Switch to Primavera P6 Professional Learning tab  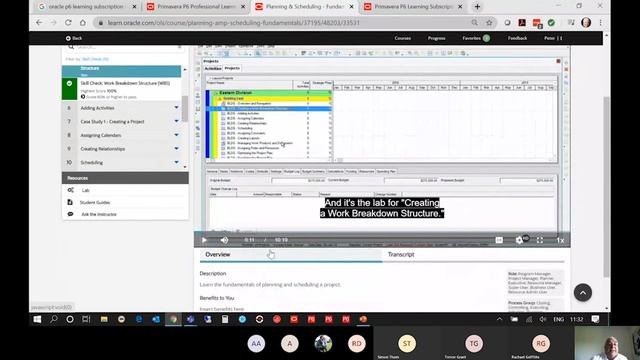click(196, 7)
